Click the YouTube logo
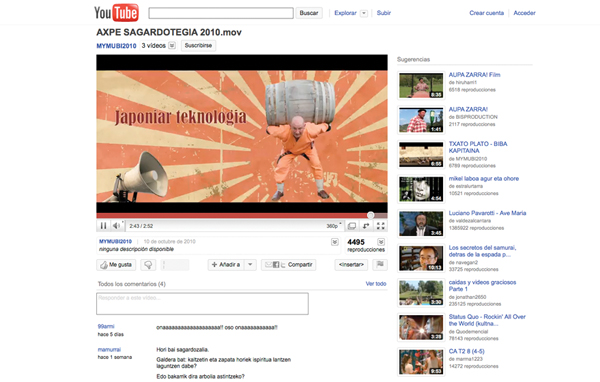This screenshot has height=382, width=600. pos(116,13)
